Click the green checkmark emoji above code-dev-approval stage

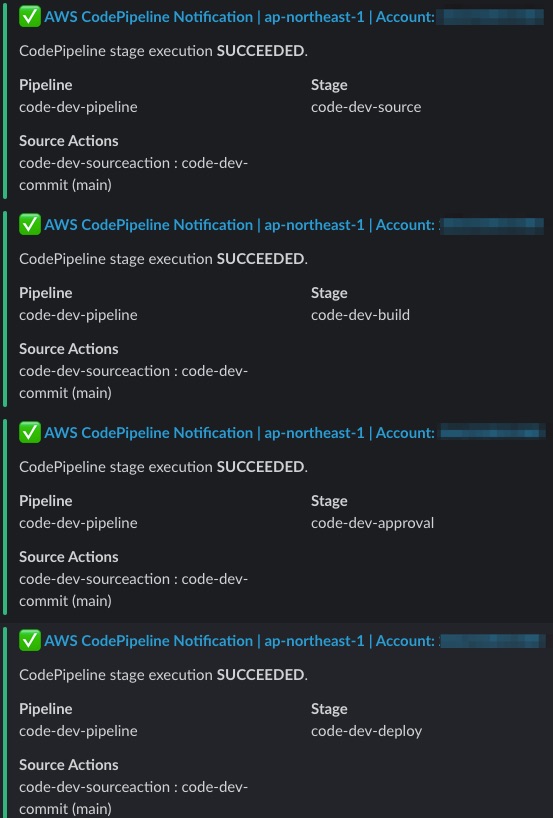point(30,432)
